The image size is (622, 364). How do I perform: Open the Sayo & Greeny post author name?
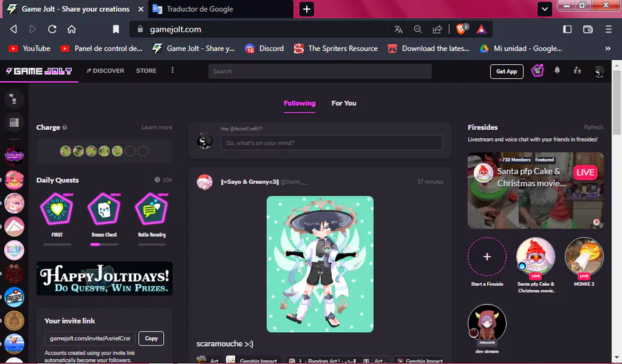click(x=250, y=182)
